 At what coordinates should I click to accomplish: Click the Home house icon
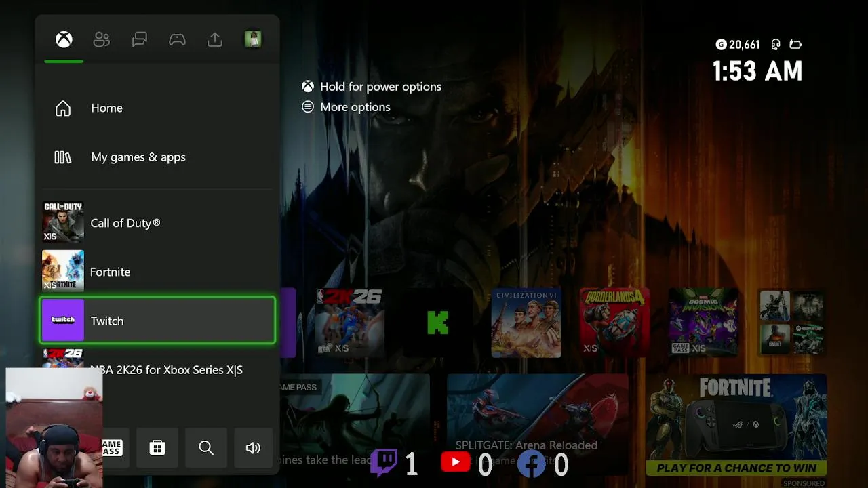(x=63, y=108)
